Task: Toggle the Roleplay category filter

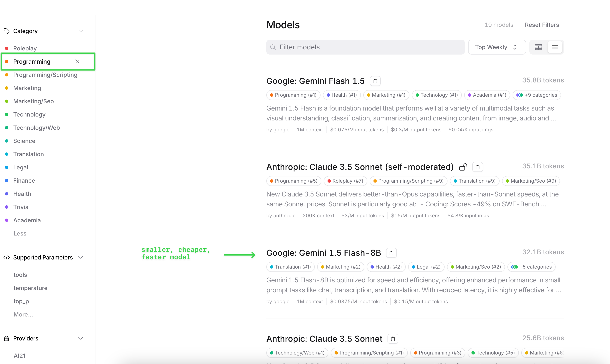Action: click(x=25, y=48)
